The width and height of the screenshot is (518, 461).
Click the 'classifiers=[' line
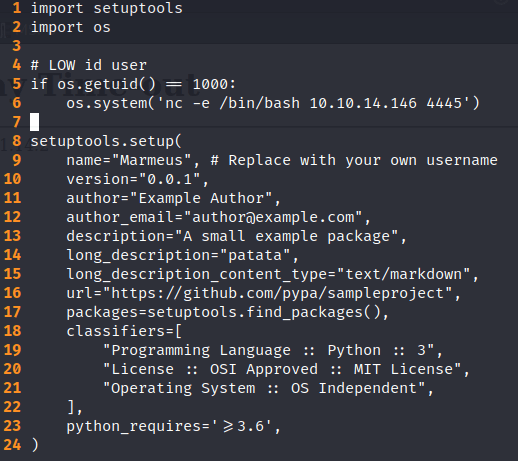tap(124, 331)
